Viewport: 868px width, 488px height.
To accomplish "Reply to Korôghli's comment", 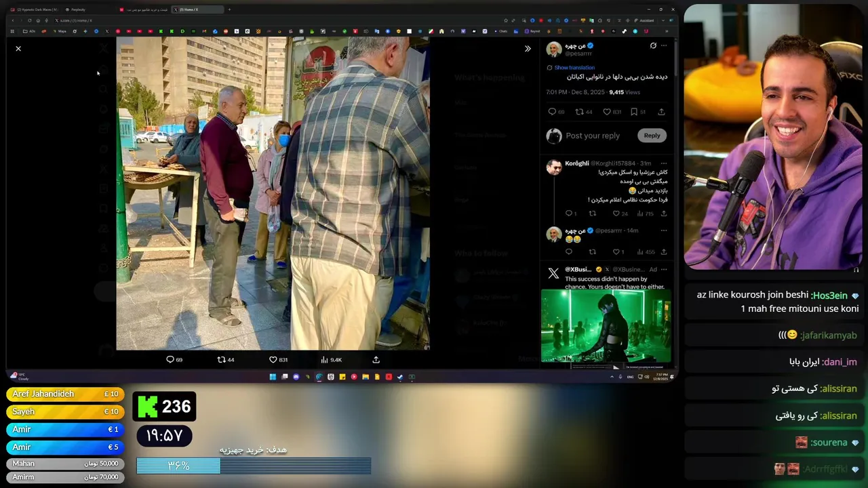I will pos(570,213).
